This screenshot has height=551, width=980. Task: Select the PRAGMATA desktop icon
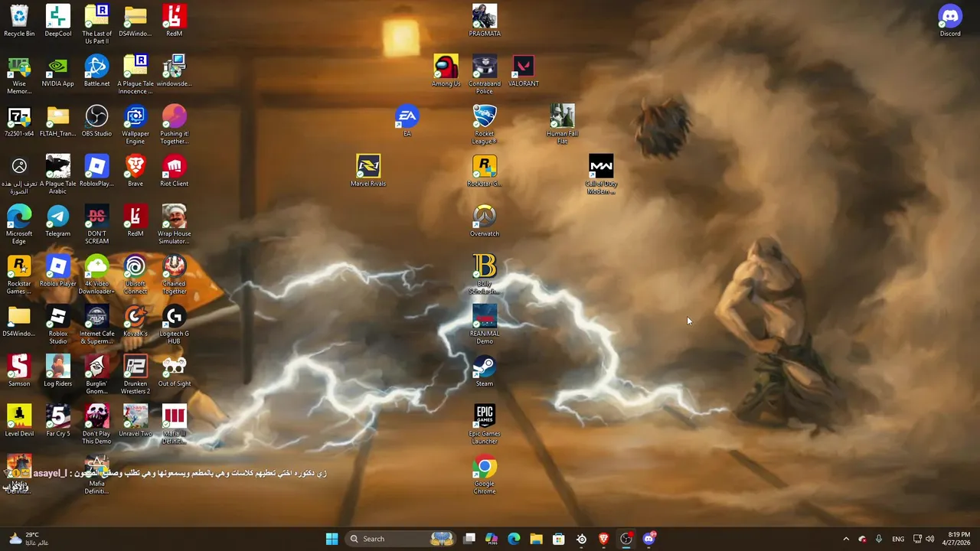coord(485,21)
